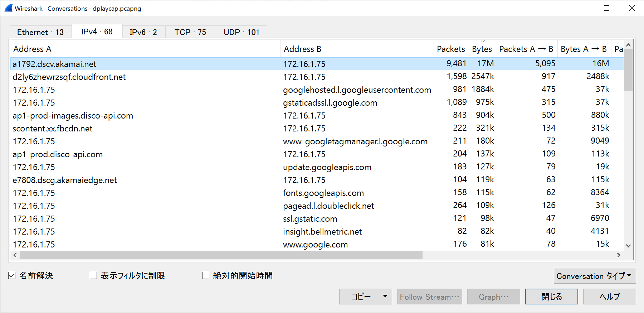This screenshot has height=313, width=644.
Task: Sort by the Bytes column header
Action: 482,49
